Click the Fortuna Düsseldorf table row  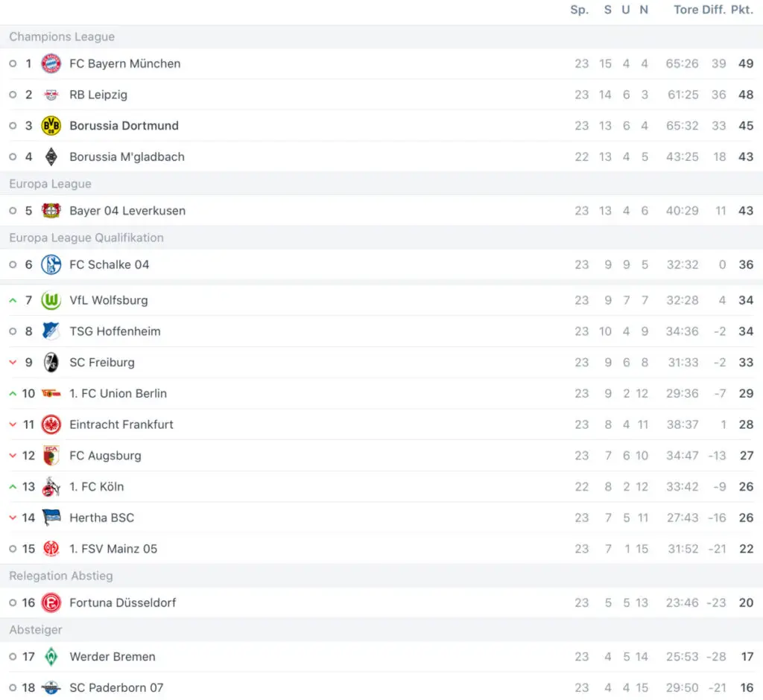click(x=381, y=602)
